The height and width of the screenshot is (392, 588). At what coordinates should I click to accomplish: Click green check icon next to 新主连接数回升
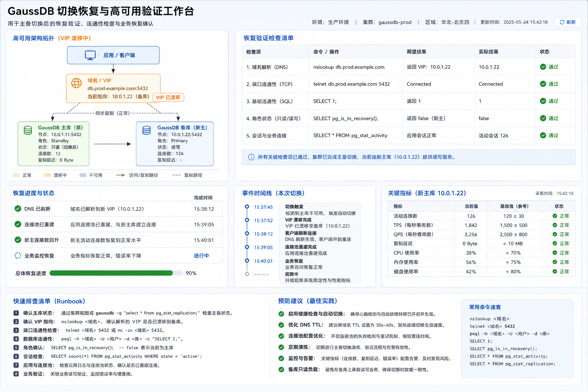[18, 240]
